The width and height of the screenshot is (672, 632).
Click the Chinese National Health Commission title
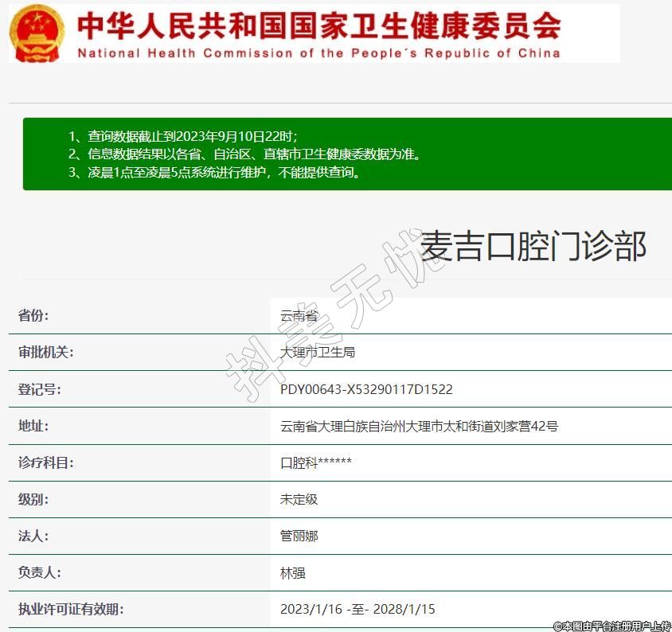[x=318, y=25]
